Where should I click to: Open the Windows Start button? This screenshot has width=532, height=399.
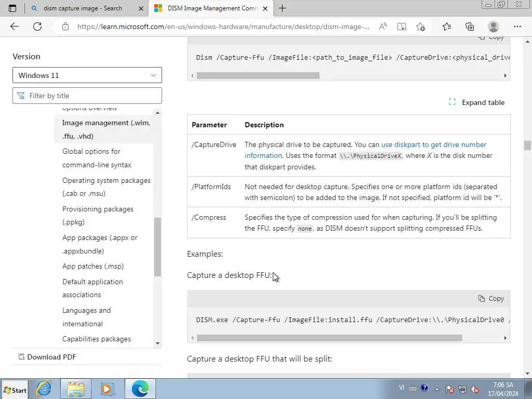15,390
